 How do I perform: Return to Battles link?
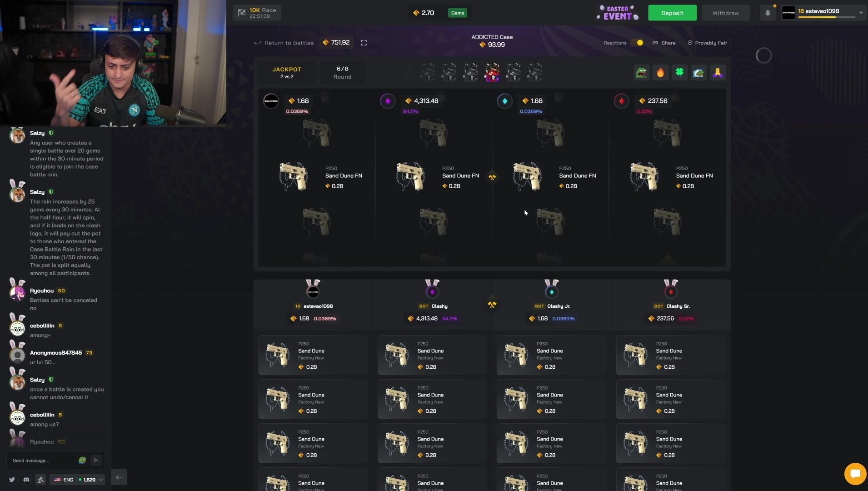pos(284,43)
